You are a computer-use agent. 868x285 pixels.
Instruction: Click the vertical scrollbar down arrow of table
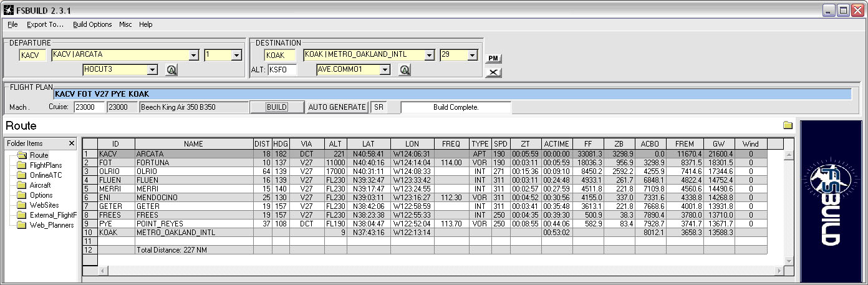[789, 261]
